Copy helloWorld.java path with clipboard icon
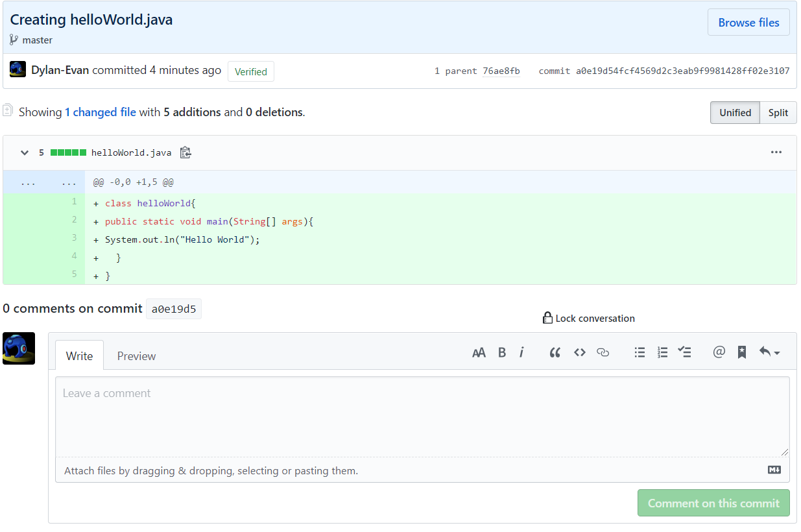This screenshot has height=532, width=801. point(185,152)
